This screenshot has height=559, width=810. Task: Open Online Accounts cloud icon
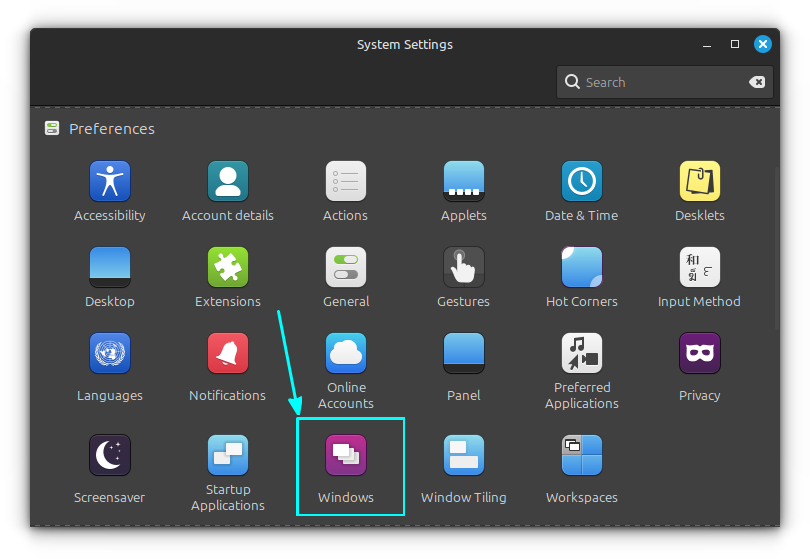[346, 354]
